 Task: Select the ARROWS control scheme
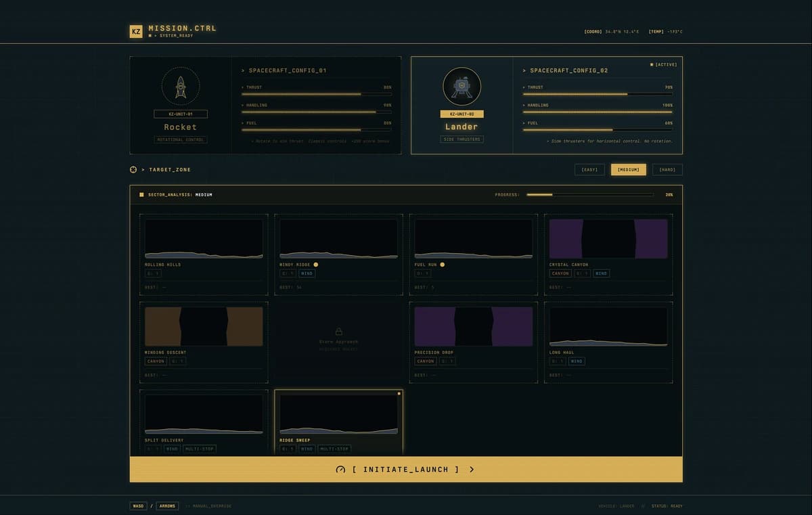coord(167,506)
